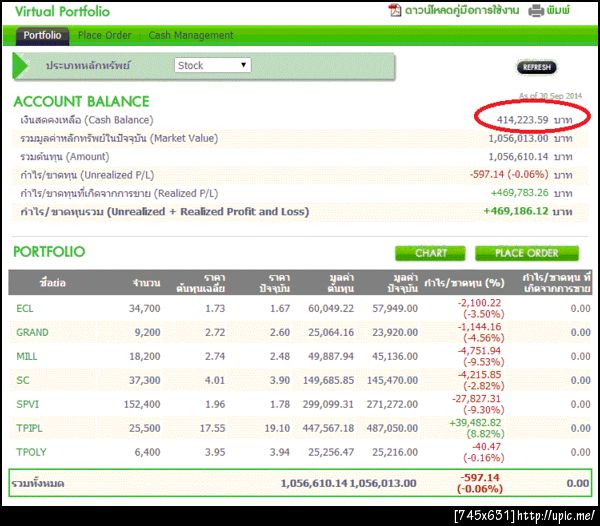Select SC cost value 149,685.85
The image size is (600, 526).
click(x=328, y=380)
